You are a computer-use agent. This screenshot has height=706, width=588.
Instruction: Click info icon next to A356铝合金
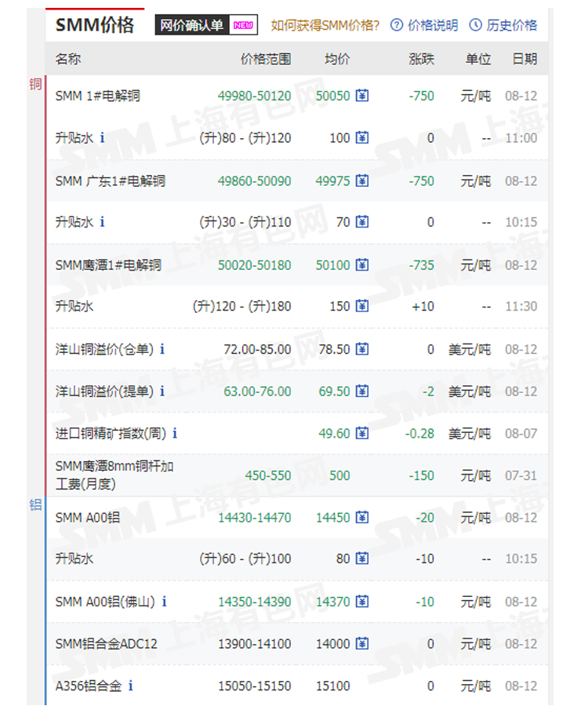131,686
